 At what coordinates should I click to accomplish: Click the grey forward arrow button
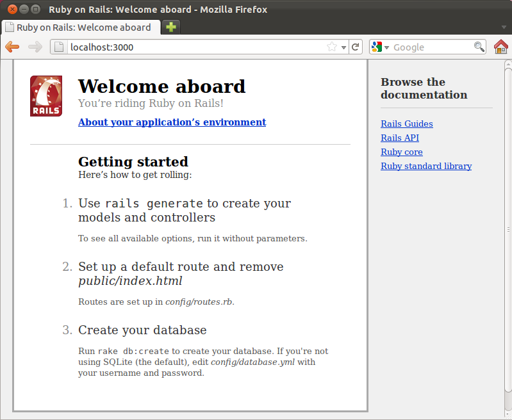35,47
